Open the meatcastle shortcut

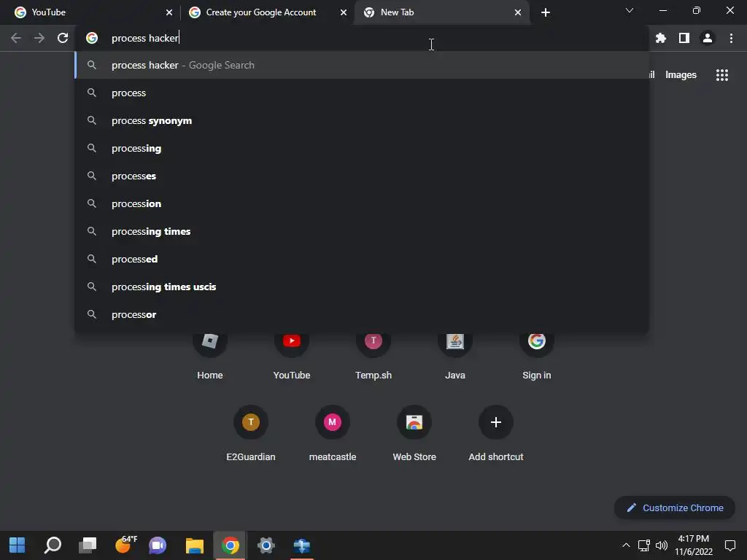coord(333,433)
